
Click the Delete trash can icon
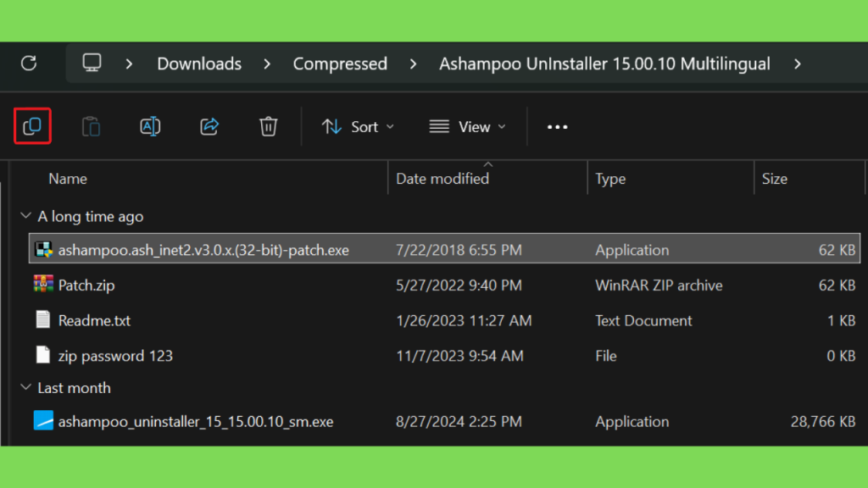coord(269,127)
